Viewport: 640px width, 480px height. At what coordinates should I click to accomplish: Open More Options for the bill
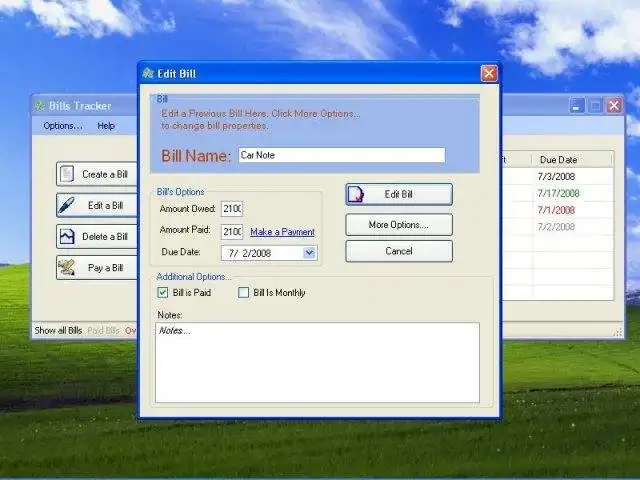tap(399, 225)
